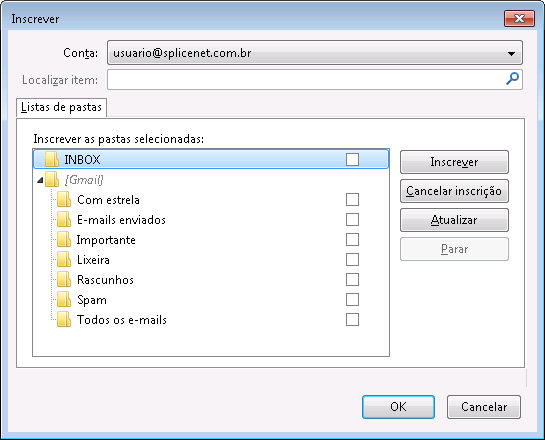
Task: Check the INBOX subscription checkbox
Action: click(352, 160)
